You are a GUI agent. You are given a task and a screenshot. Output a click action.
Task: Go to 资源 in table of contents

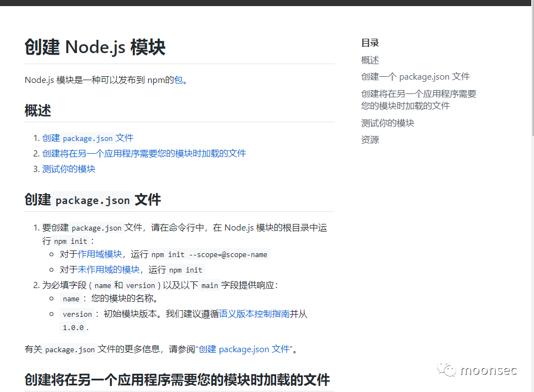click(370, 140)
